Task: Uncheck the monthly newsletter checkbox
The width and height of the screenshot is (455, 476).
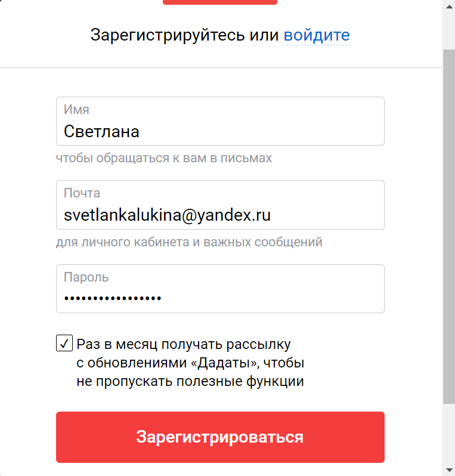Action: [x=64, y=344]
